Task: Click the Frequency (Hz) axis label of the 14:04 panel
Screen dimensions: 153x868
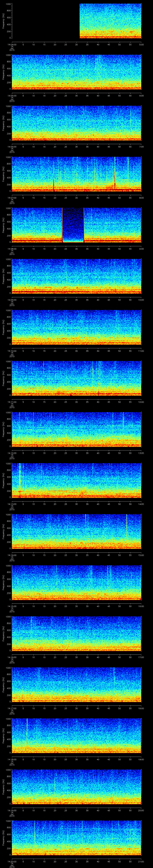Action: coord(3,21)
